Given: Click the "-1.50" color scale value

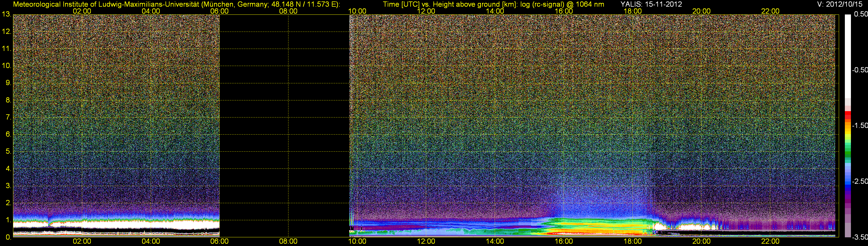Looking at the screenshot, I should tap(860, 125).
